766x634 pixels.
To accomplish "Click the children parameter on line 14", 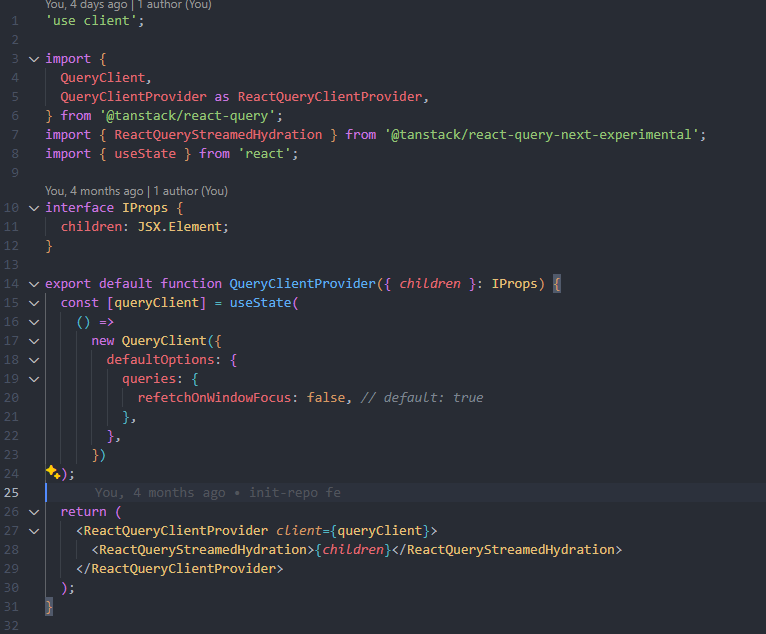I will click(x=429, y=284).
